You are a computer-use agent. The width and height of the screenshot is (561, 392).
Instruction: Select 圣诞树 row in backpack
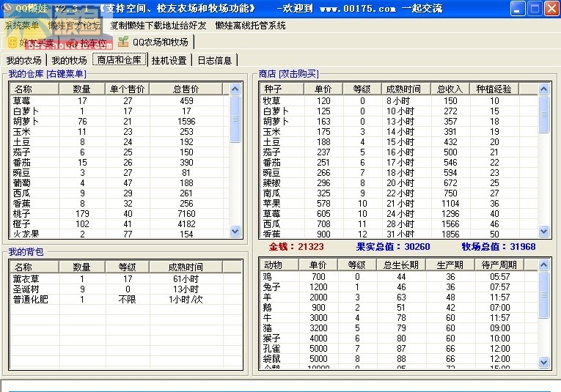click(x=125, y=289)
